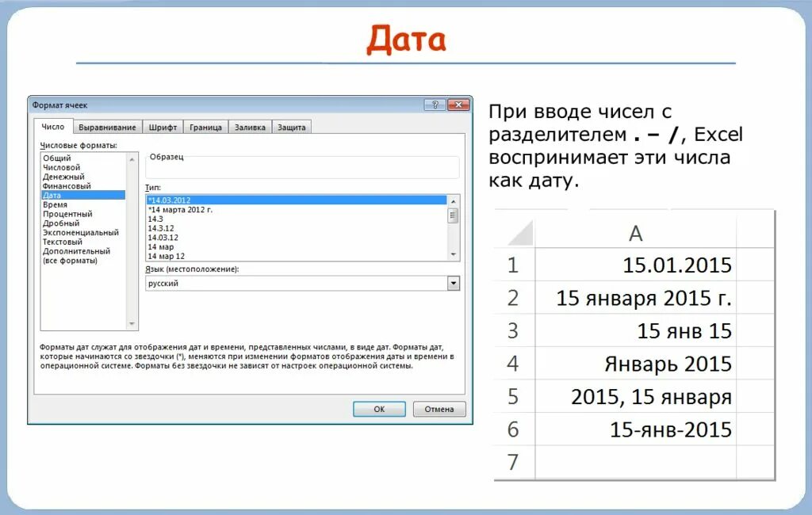Click the Отмена button

pos(439,409)
